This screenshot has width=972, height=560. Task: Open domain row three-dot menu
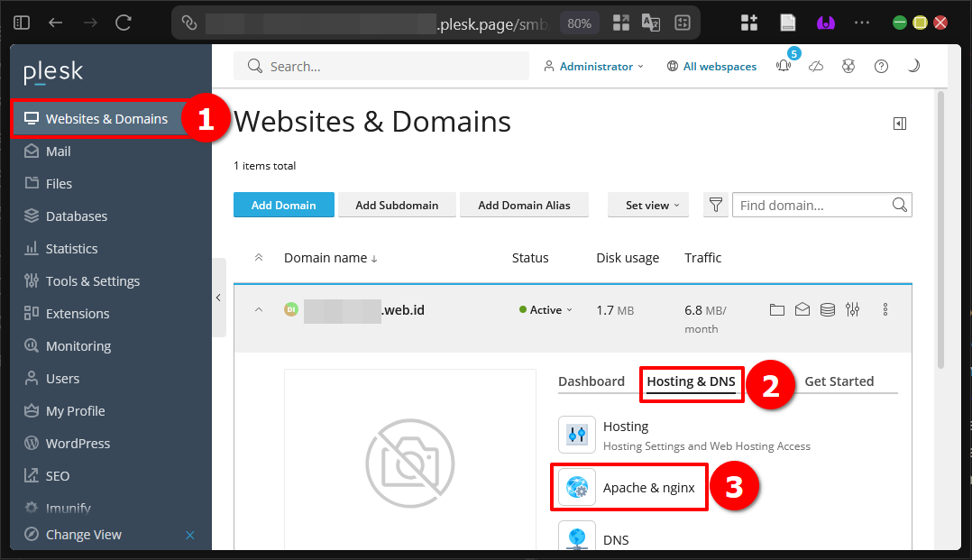pyautogui.click(x=885, y=309)
